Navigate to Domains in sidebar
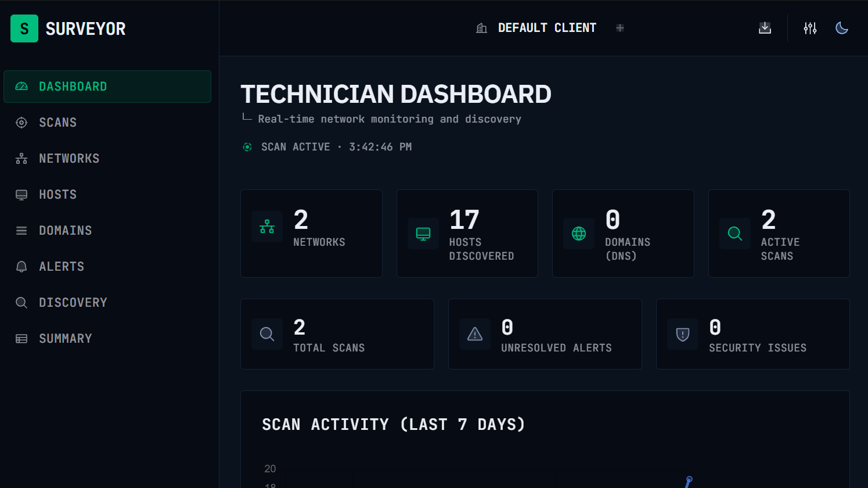This screenshot has width=868, height=488. click(x=65, y=231)
